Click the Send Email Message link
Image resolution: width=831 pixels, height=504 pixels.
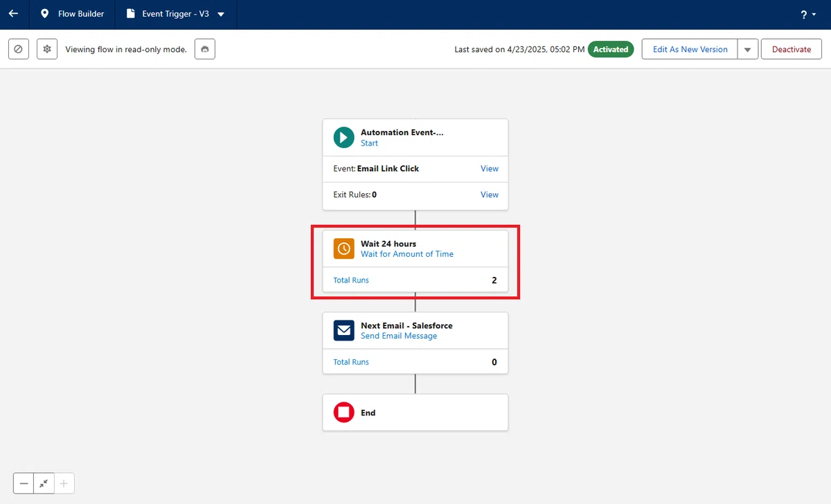pyautogui.click(x=399, y=336)
